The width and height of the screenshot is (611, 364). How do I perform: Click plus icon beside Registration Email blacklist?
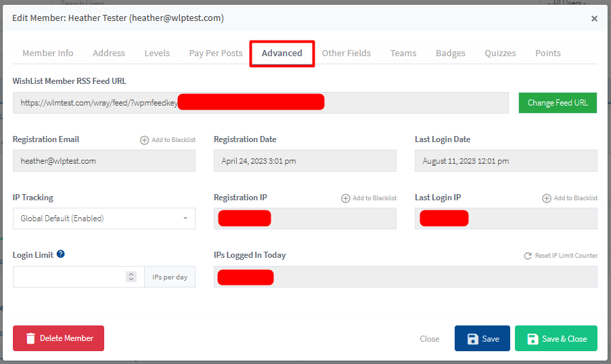(x=144, y=140)
